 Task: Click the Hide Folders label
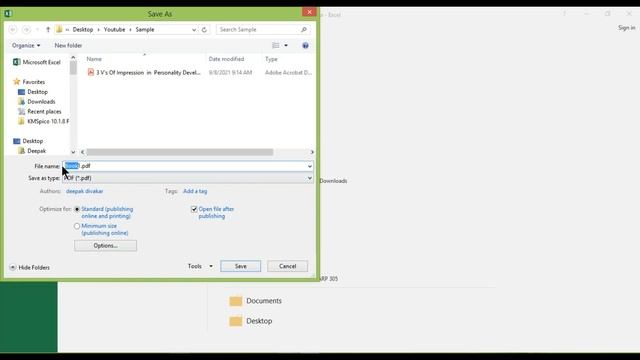(34, 267)
